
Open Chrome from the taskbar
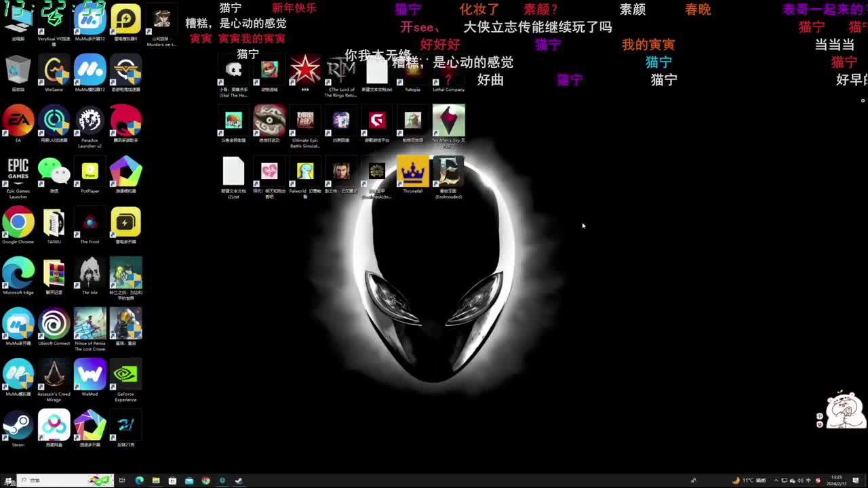click(x=205, y=481)
